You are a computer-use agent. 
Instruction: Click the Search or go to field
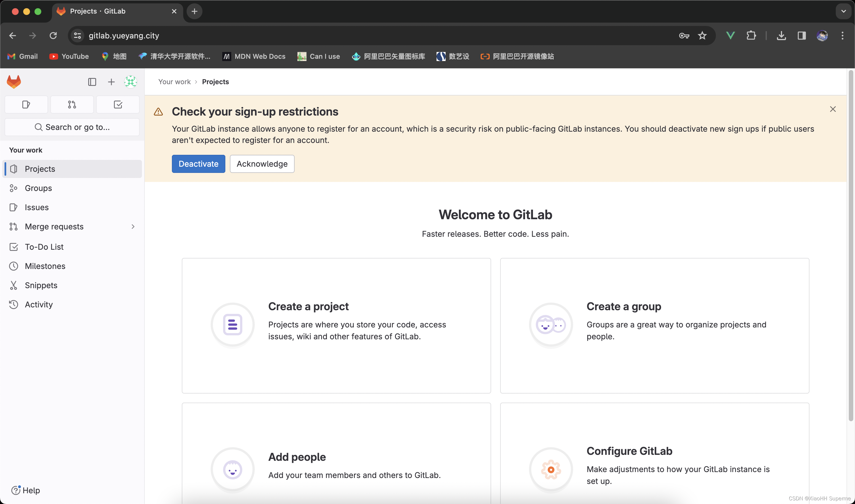(x=72, y=127)
